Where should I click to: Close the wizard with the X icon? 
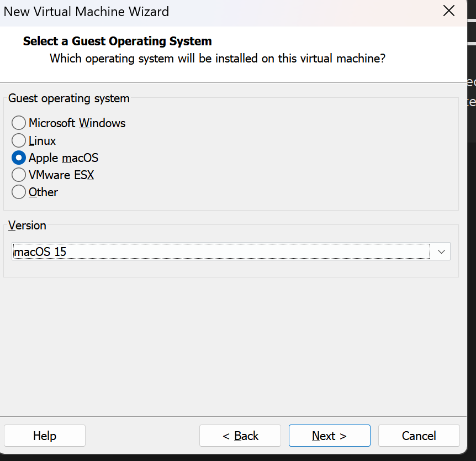click(x=449, y=11)
